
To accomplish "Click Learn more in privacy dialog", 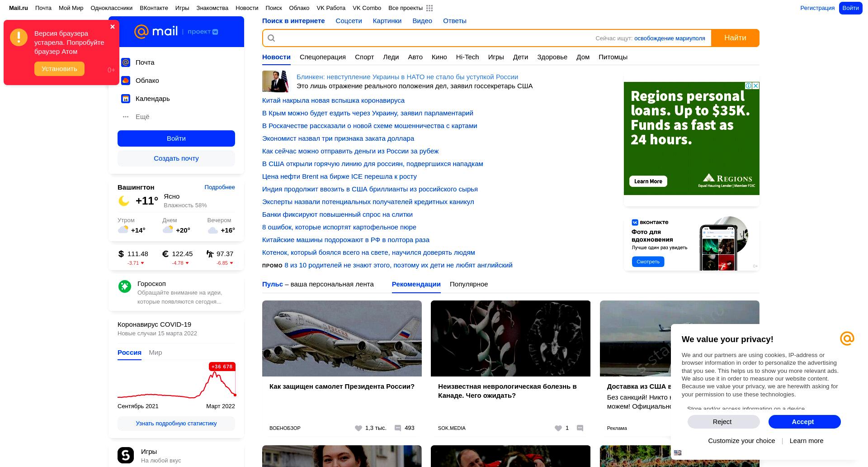I will tap(807, 441).
